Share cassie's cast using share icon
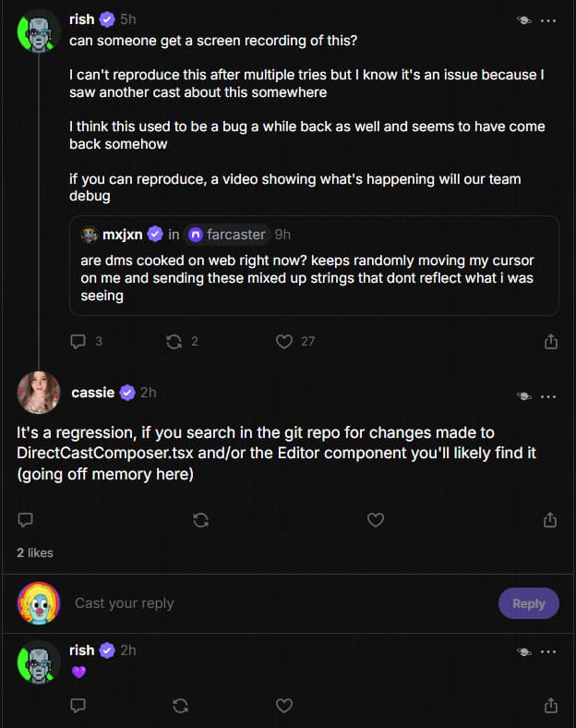Image resolution: width=576 pixels, height=728 pixels. pos(551,520)
